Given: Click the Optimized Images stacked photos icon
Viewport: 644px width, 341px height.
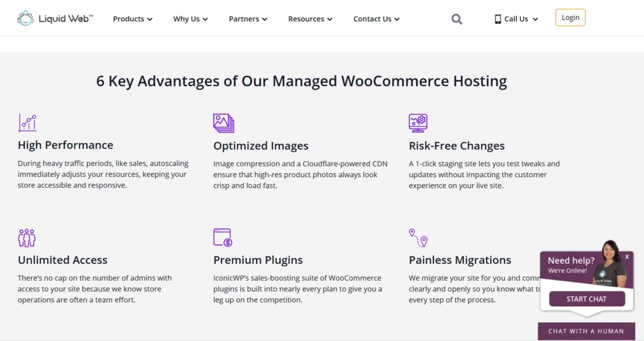Looking at the screenshot, I should (223, 123).
